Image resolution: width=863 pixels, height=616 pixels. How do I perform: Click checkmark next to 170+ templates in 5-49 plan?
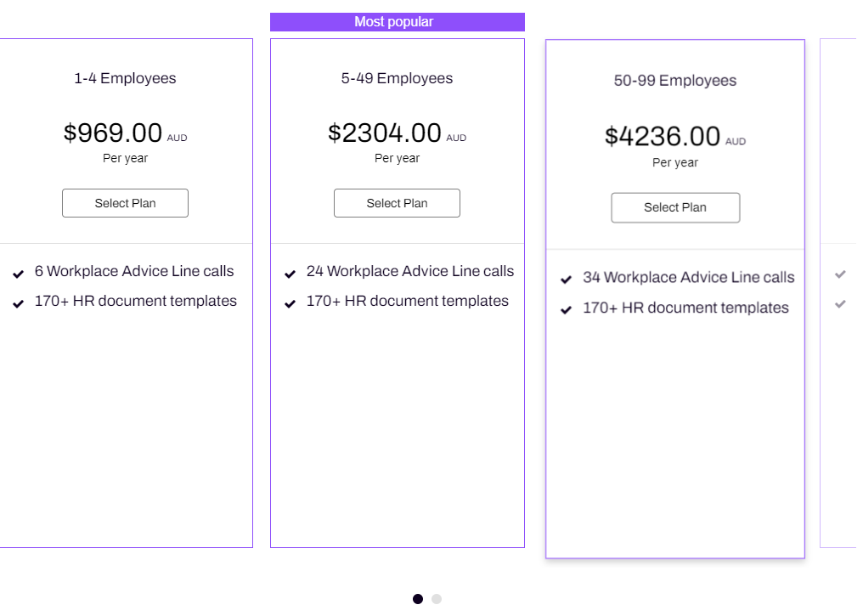coord(290,303)
